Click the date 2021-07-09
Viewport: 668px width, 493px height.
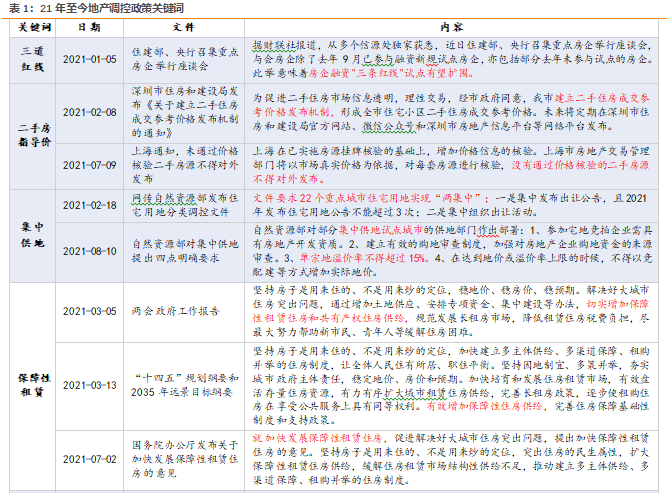tap(89, 165)
